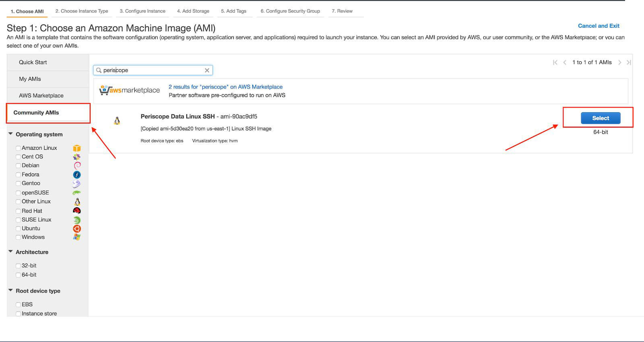Click the Copied ami-5d30ea20 description text
The width and height of the screenshot is (644, 342).
(206, 129)
